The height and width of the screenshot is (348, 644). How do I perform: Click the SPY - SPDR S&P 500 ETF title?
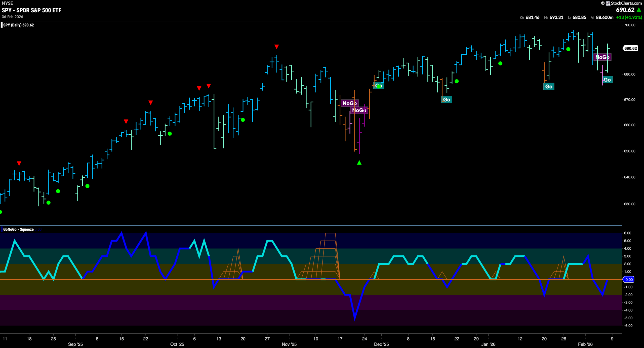click(31, 10)
